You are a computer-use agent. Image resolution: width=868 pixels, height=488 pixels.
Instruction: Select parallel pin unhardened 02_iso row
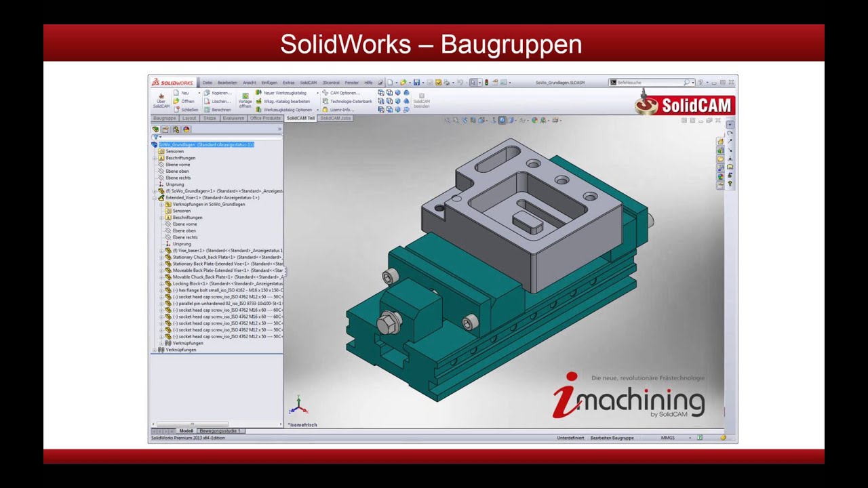pos(223,303)
